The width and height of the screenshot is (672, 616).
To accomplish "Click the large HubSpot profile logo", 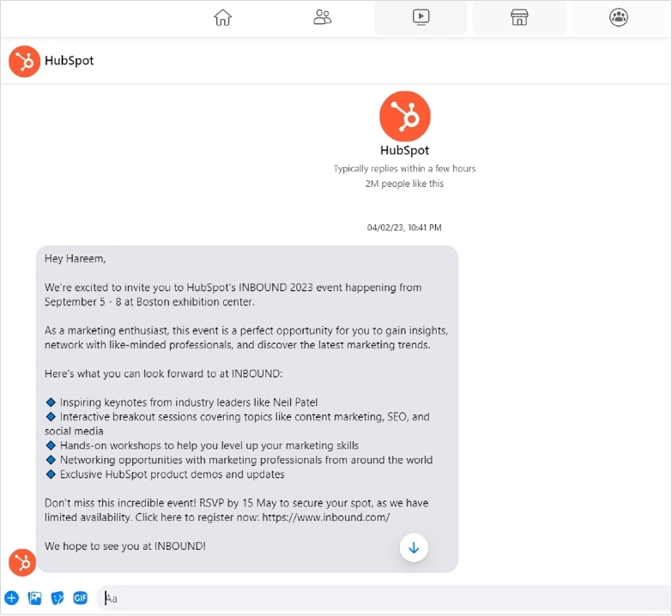I will pyautogui.click(x=404, y=116).
